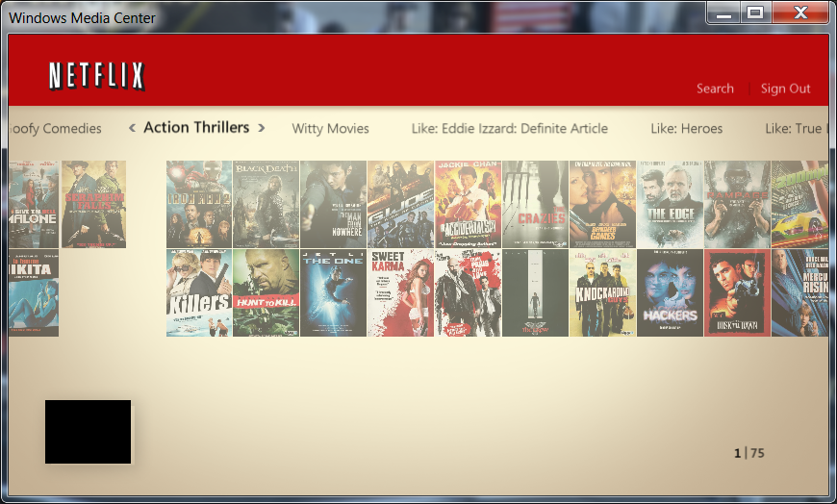This screenshot has width=837, height=504.
Task: Select From Paris with Love poster
Action: (468, 292)
